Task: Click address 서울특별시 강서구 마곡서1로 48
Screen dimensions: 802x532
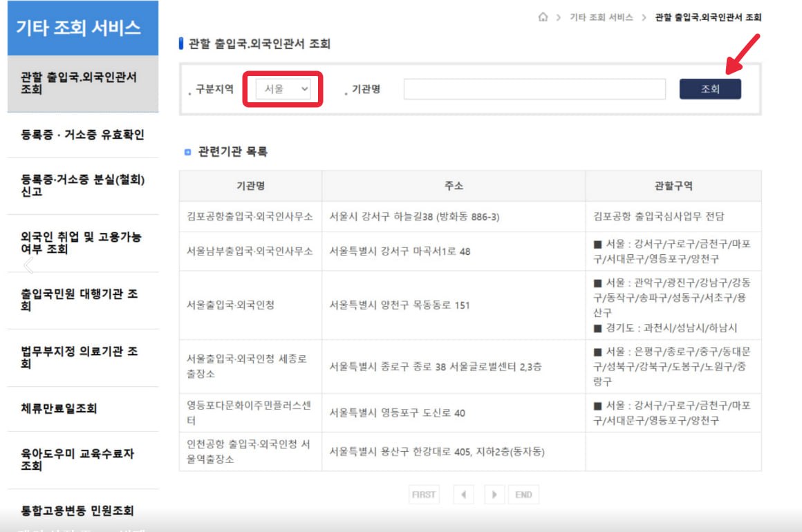Action: coord(400,251)
